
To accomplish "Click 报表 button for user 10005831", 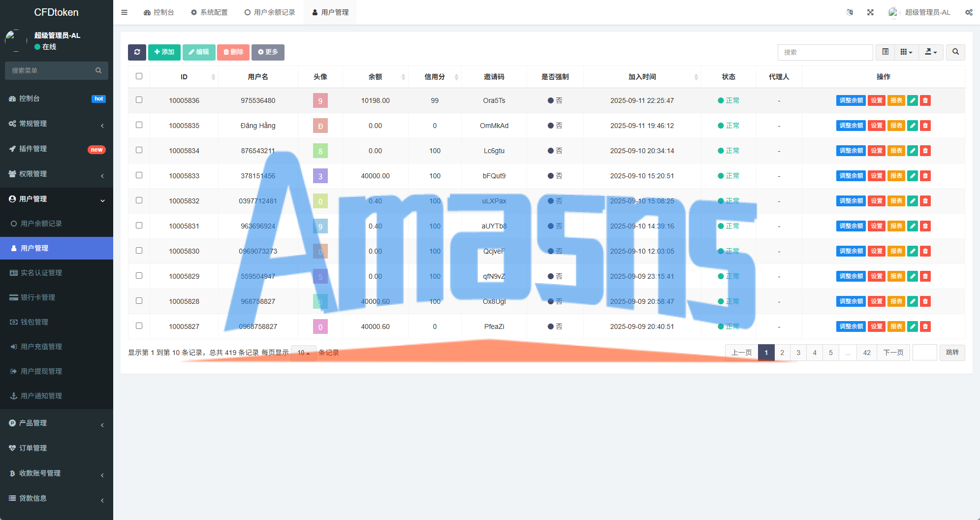I will coord(896,226).
